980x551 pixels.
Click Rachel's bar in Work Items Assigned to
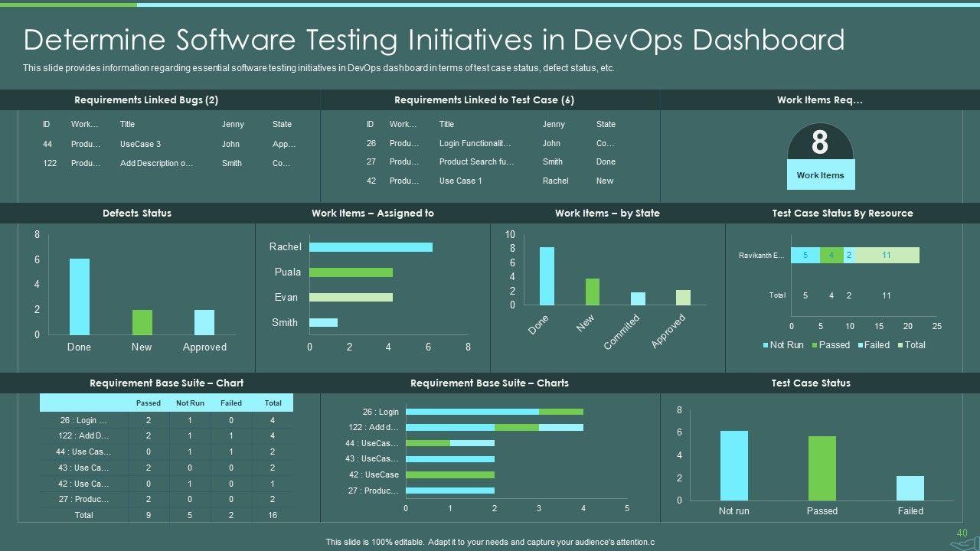coord(371,247)
